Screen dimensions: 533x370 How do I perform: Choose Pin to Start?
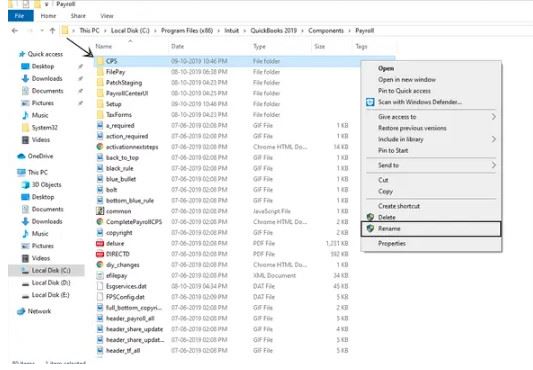[393, 150]
